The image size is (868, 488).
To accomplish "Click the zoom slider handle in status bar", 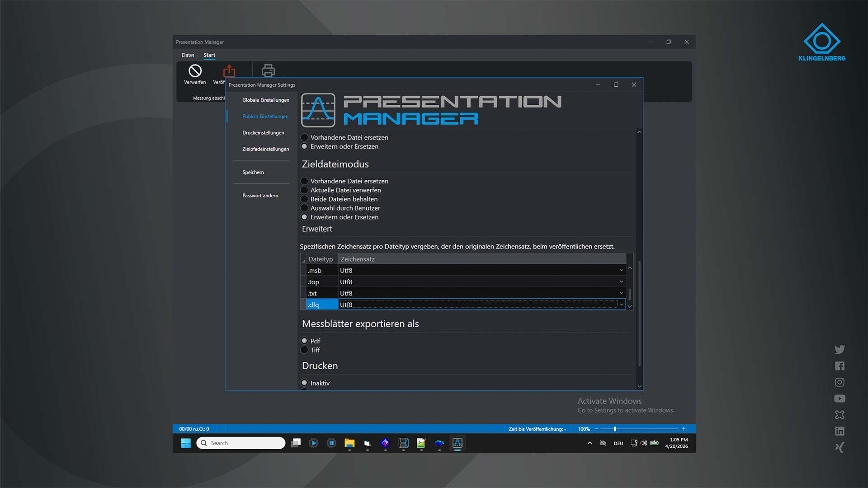I will [615, 429].
